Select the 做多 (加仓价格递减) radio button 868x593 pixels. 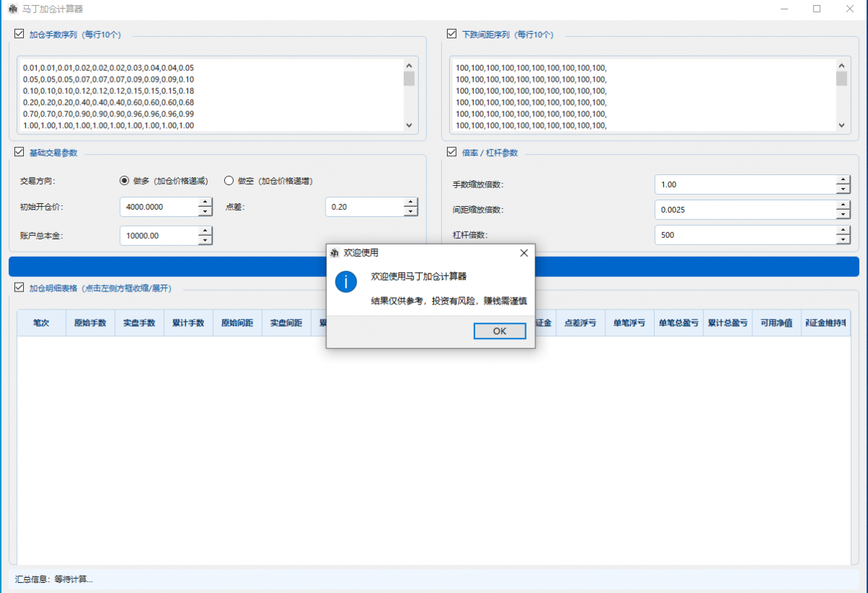click(x=124, y=181)
